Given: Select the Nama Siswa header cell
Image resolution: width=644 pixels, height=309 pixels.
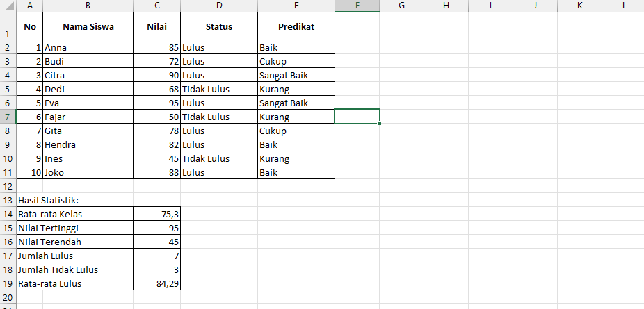Looking at the screenshot, I should tap(88, 26).
